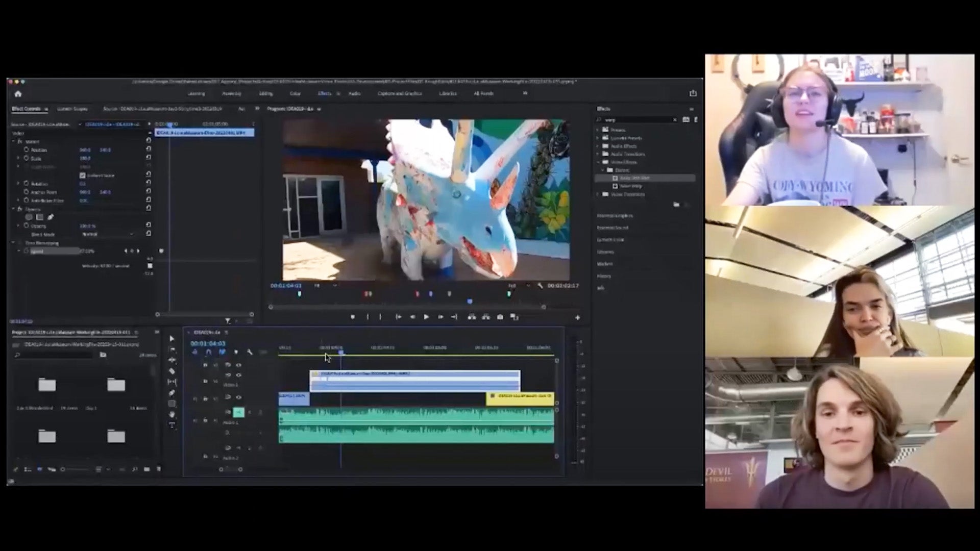
Task: Click Extract button in program monitor
Action: 485,317
